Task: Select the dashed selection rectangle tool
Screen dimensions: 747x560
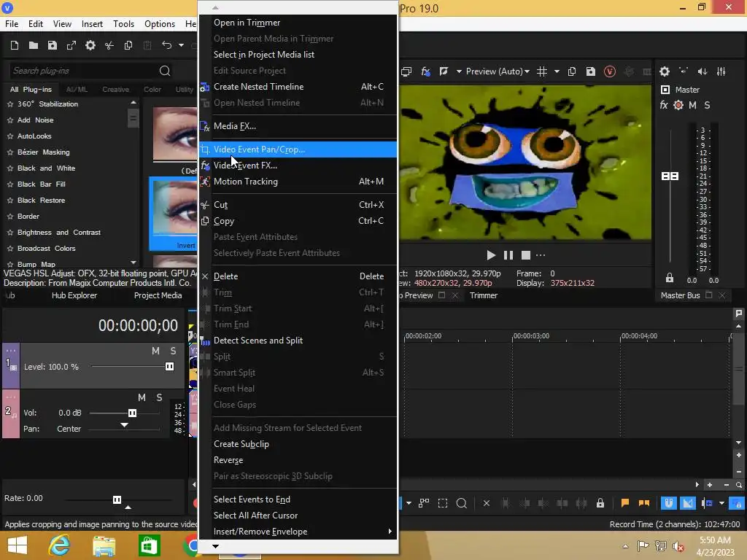Action: 443,503
